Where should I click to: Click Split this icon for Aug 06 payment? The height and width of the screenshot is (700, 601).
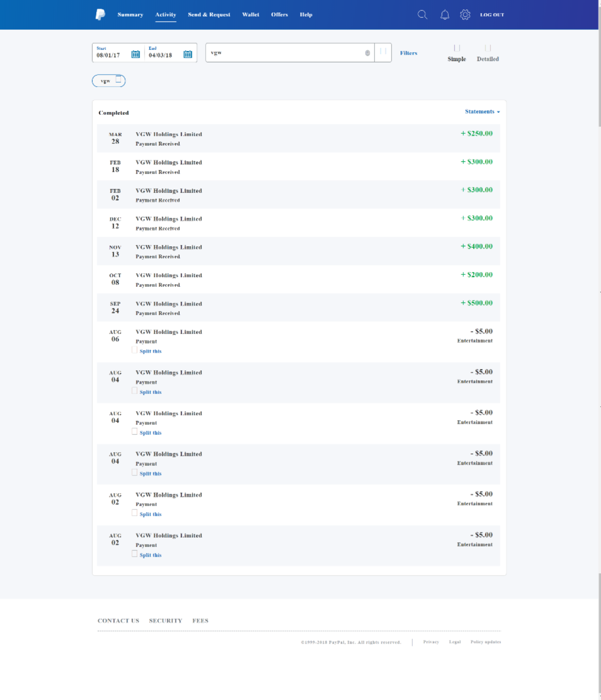tap(134, 350)
